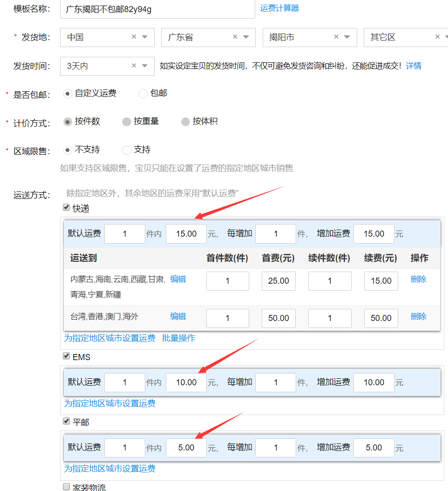The image size is (448, 491).
Task: Click 编辑 for 台湾,香港,澳门,海外 row
Action: [x=178, y=317]
